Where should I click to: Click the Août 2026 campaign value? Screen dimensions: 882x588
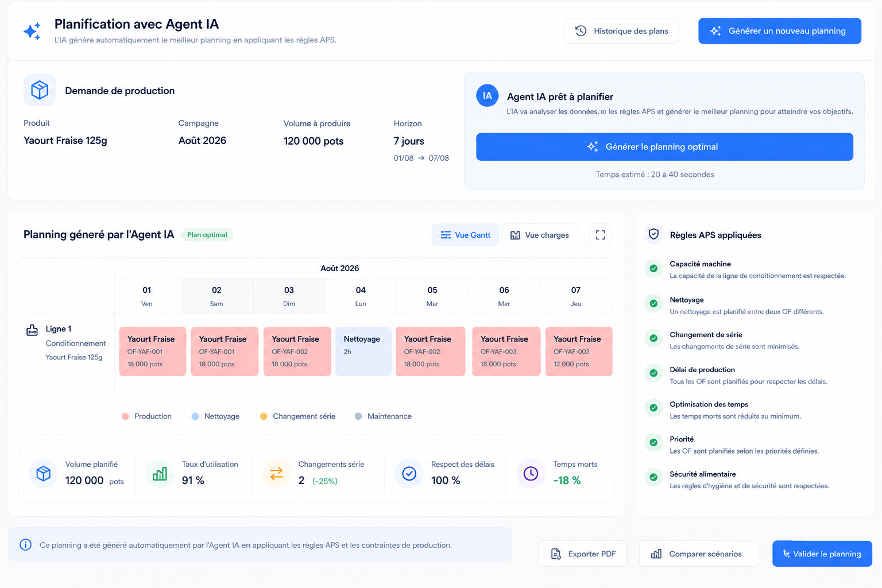[x=202, y=141]
